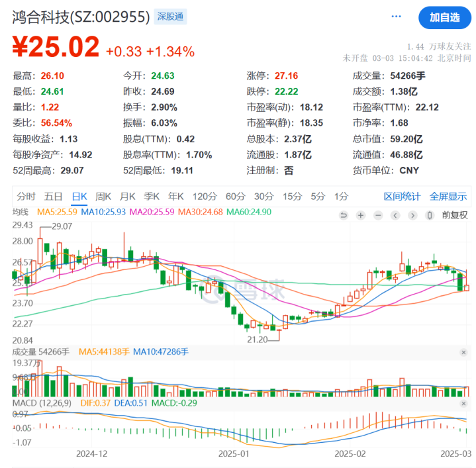The height and width of the screenshot is (468, 476).
Task: Zoom in chart with plus icon
Action: click(x=361, y=216)
